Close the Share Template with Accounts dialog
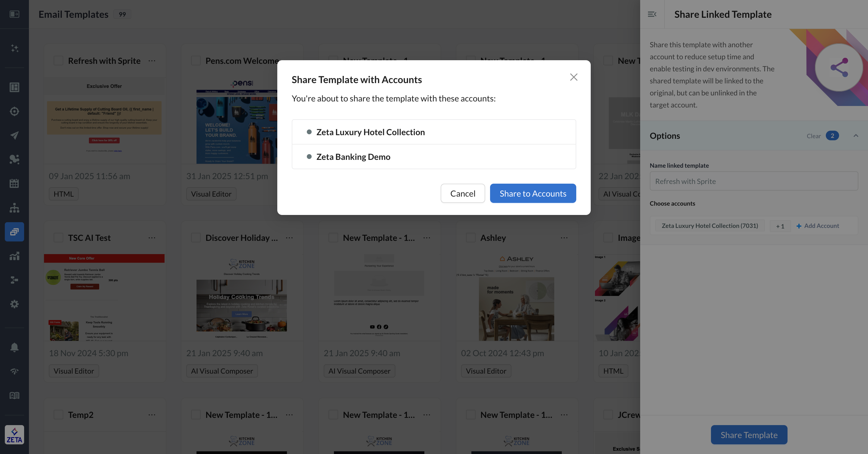868x454 pixels. click(x=574, y=77)
